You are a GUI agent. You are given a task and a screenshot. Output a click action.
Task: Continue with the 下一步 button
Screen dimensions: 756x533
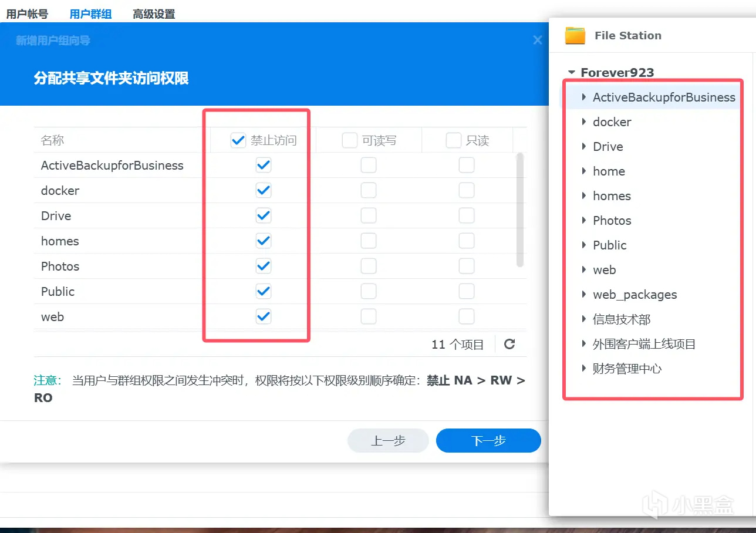(488, 441)
